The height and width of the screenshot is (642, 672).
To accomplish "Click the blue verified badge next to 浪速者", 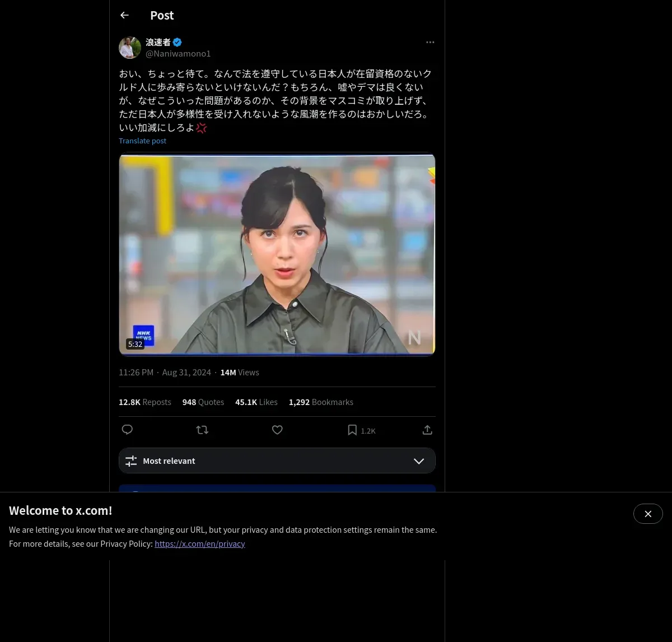I will point(178,42).
